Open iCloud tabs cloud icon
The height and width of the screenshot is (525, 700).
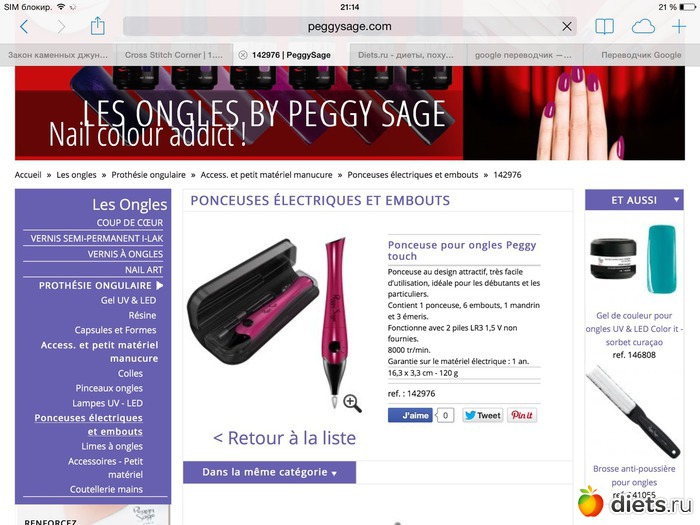coord(643,27)
